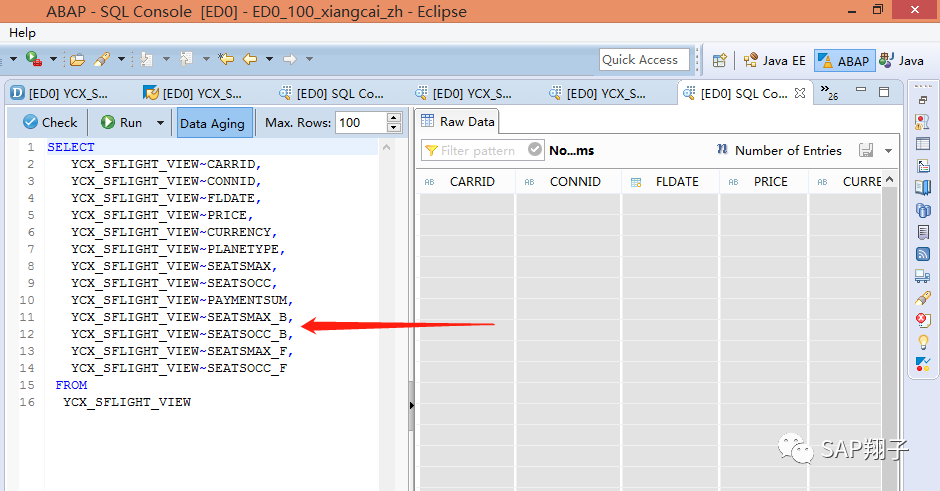
Task: Switch to Java EE perspective
Action: 775,61
